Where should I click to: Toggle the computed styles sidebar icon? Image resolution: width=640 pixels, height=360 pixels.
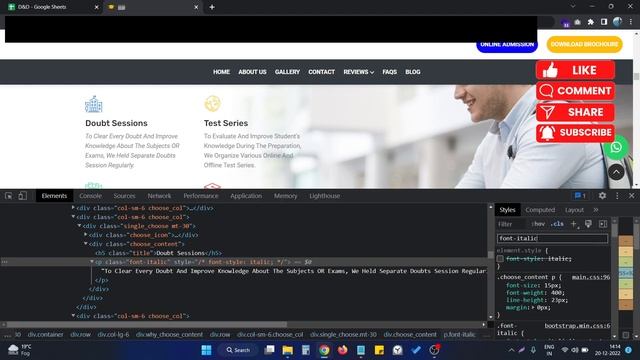(603, 224)
